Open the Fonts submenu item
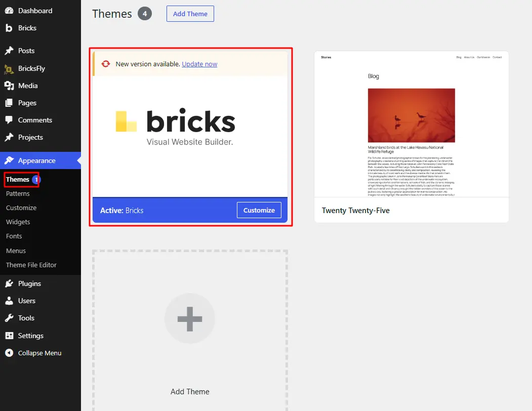The height and width of the screenshot is (411, 532). point(14,236)
